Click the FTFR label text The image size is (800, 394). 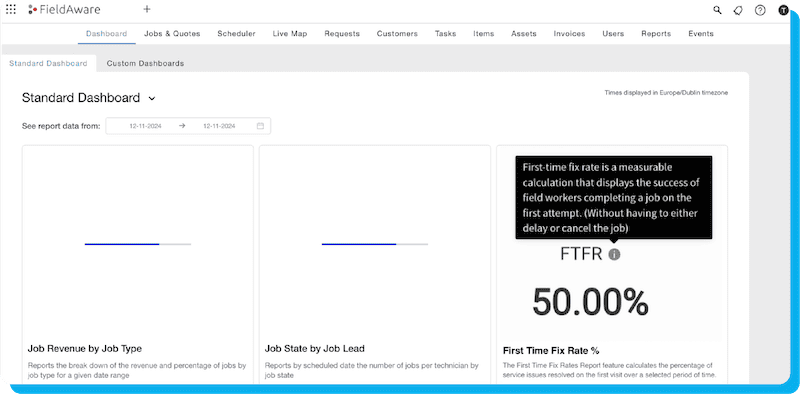point(582,254)
